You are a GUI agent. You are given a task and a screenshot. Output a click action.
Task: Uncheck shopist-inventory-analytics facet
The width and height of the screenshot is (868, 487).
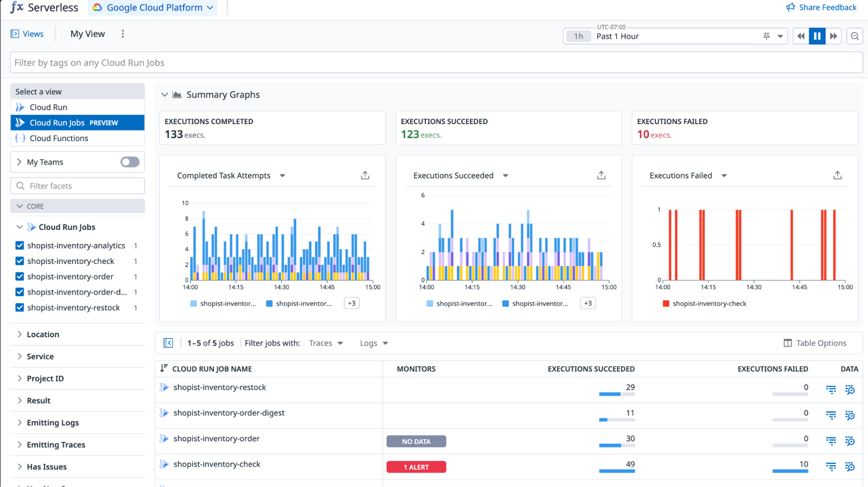pos(20,246)
